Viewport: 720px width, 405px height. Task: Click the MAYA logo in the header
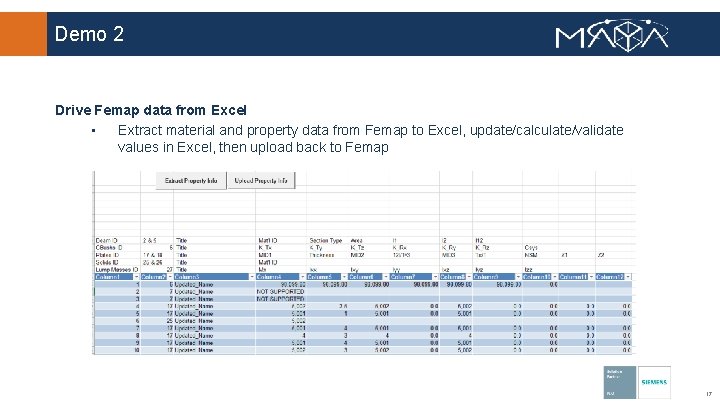(612, 35)
